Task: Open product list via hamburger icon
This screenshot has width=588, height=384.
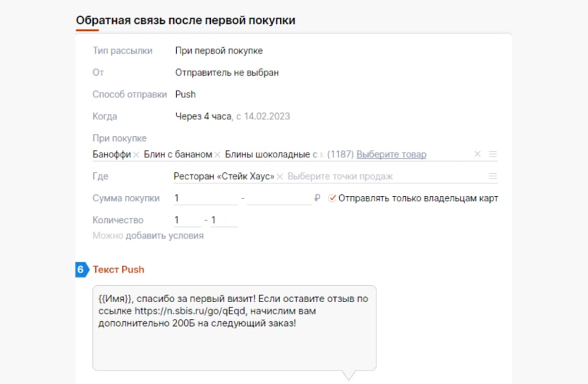Action: pos(494,154)
